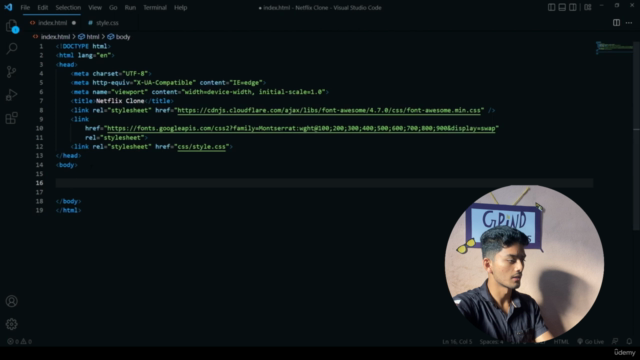
Task: Click the editor vertical scrollbar
Action: coord(636,135)
